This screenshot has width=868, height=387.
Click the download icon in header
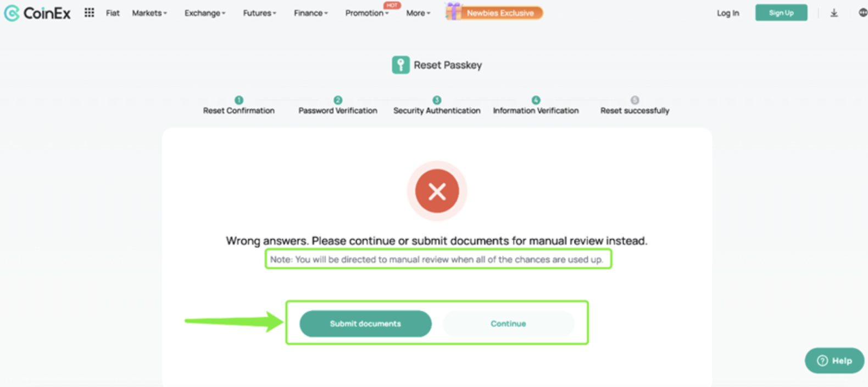point(833,13)
